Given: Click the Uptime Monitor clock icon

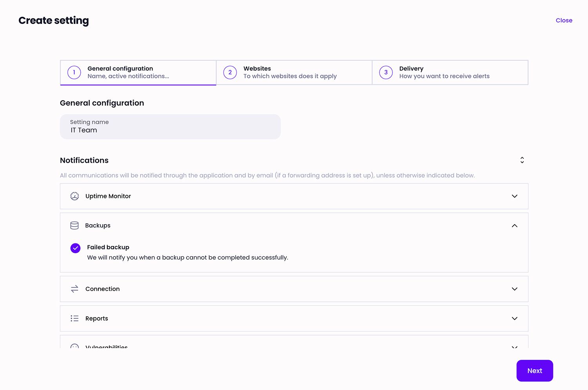Looking at the screenshot, I should coord(74,196).
